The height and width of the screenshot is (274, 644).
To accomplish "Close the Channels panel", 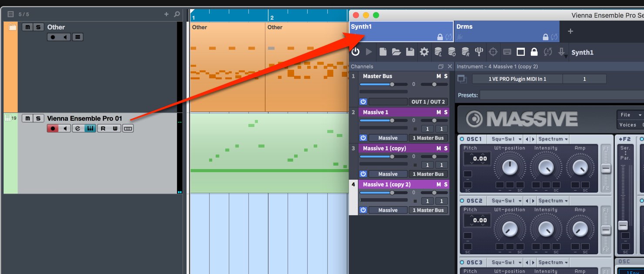I will click(450, 67).
